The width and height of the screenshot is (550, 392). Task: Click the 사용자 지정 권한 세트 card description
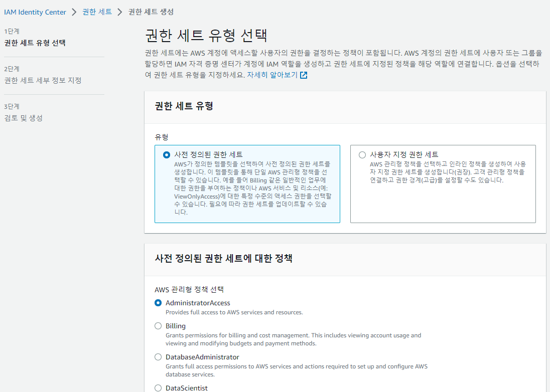click(x=448, y=172)
